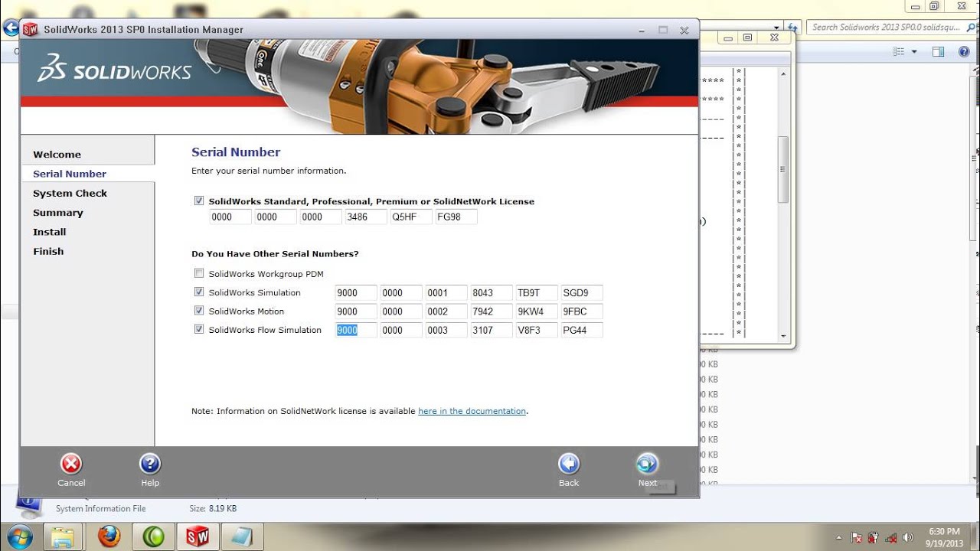
Task: Click the license field containing FG98
Action: point(456,217)
